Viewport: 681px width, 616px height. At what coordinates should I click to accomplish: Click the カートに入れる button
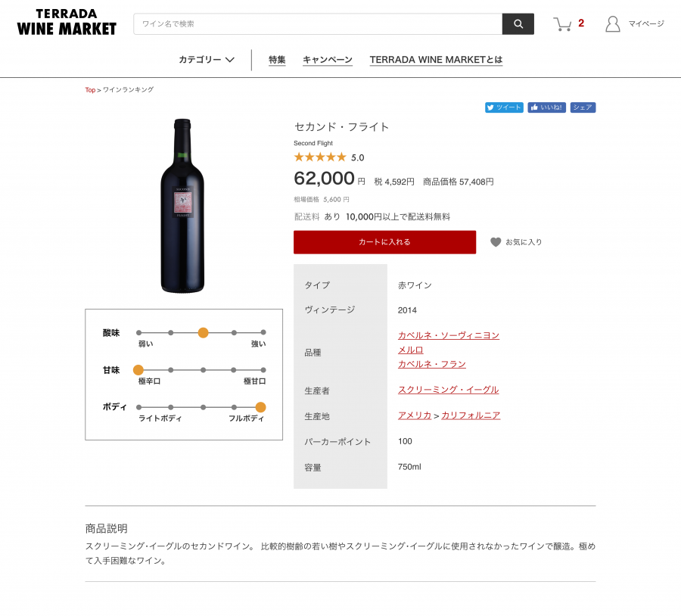tap(384, 242)
